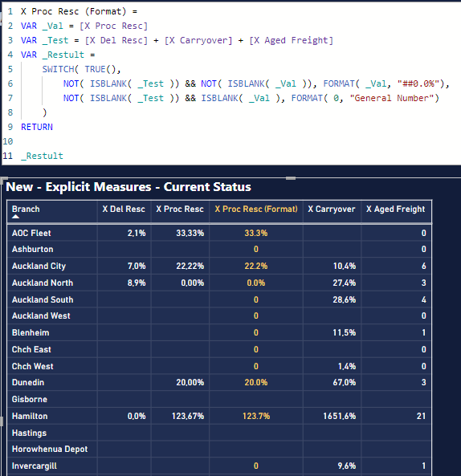Place cursor at SWITCH( TRUE() line
The image size is (461, 476).
pyautogui.click(x=81, y=69)
